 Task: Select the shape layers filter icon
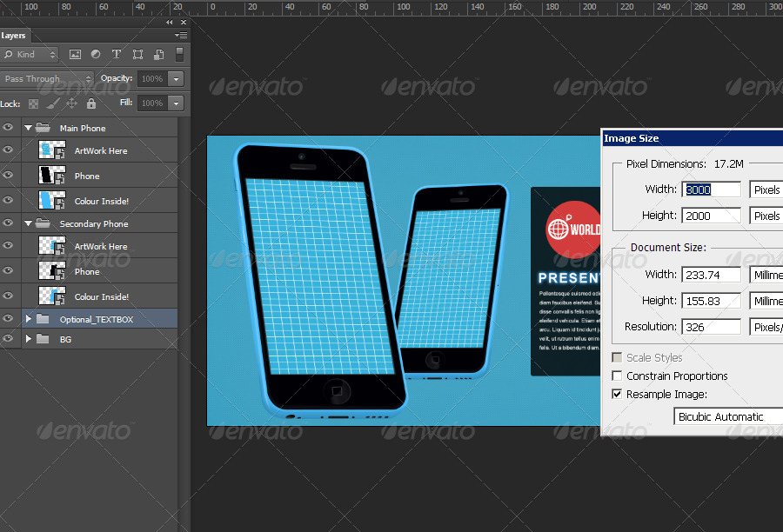click(x=137, y=54)
